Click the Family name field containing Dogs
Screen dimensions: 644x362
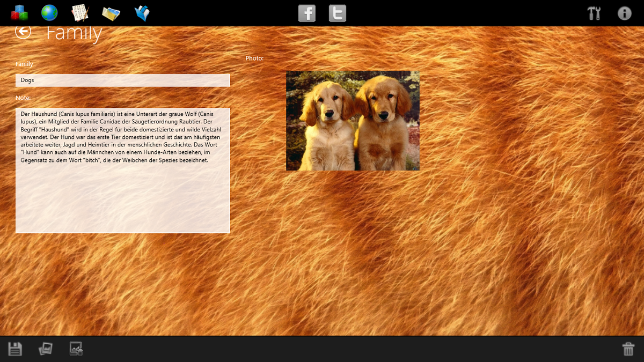tap(123, 80)
